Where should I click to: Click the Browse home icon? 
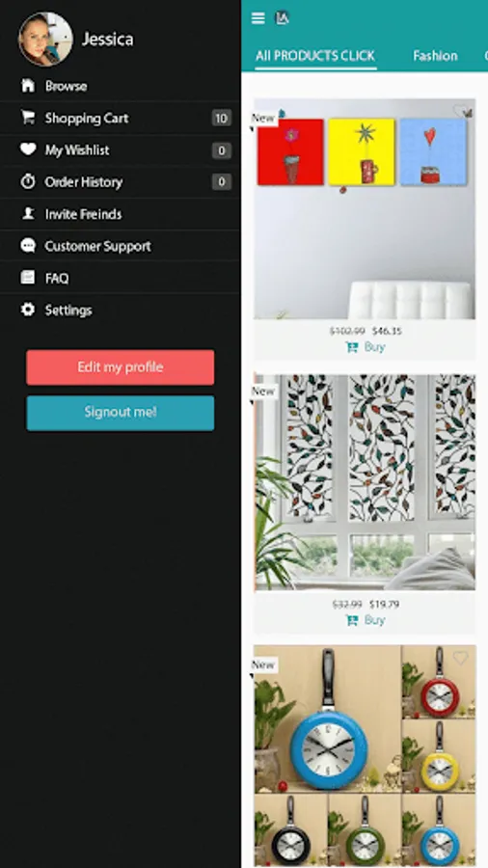[x=28, y=86]
